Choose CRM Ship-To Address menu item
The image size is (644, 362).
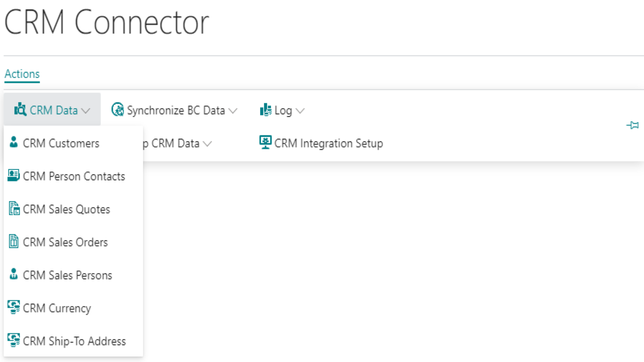click(x=73, y=341)
